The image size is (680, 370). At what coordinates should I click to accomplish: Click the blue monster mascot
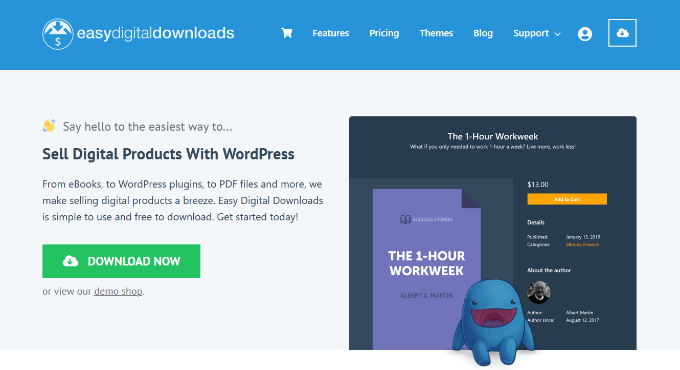point(493,322)
